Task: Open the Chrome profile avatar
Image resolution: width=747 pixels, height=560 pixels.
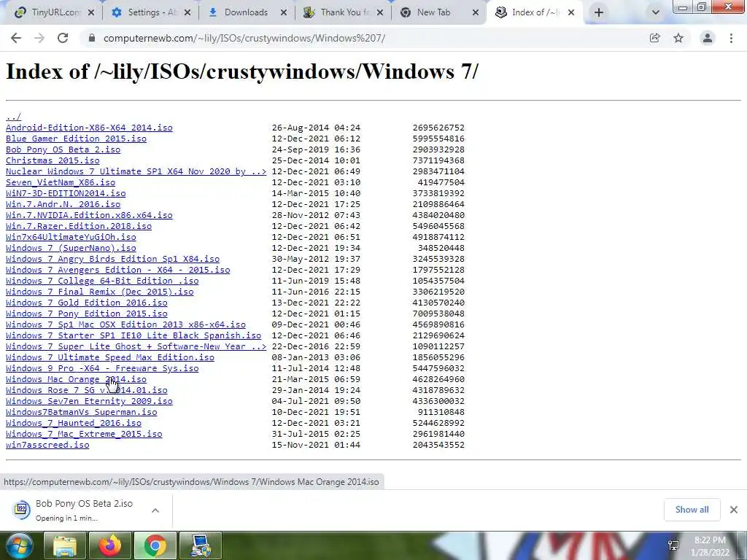Action: [708, 38]
